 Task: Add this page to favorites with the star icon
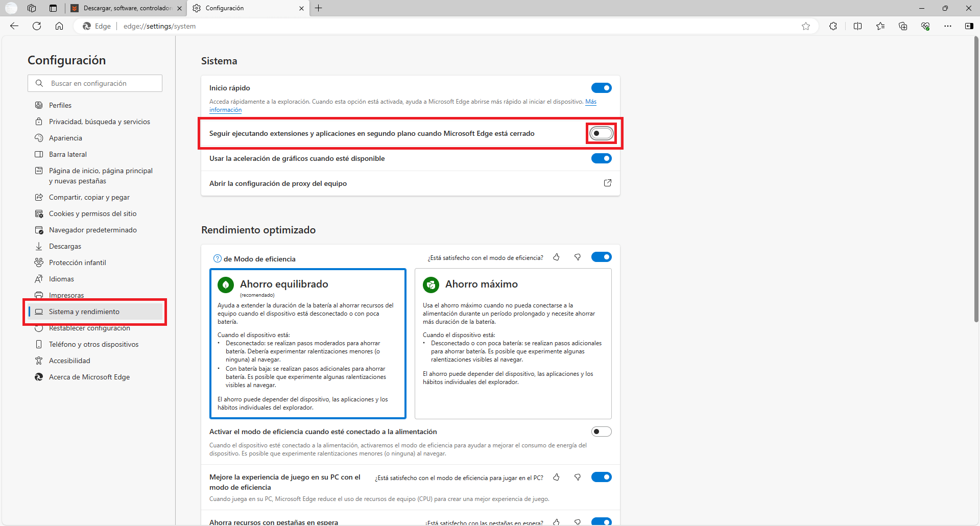point(806,26)
